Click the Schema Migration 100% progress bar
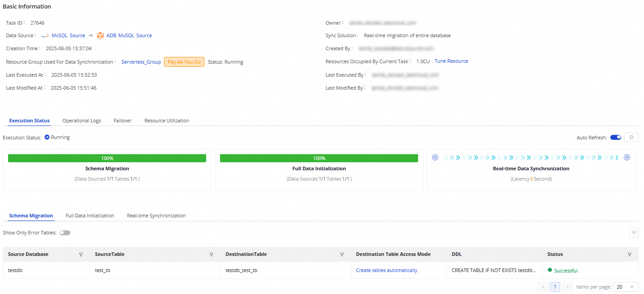The image size is (644, 294). pyautogui.click(x=107, y=158)
